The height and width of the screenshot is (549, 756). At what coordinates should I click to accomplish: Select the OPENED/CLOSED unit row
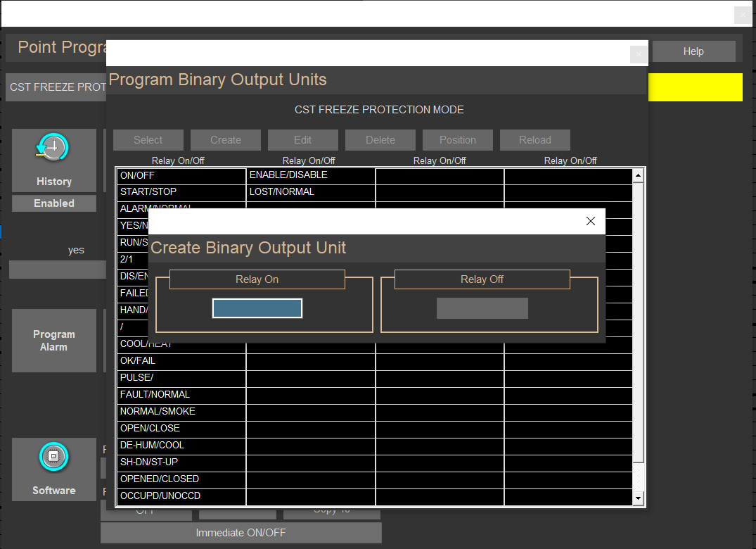(181, 479)
